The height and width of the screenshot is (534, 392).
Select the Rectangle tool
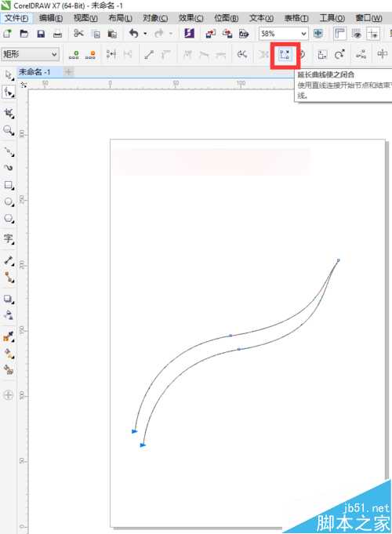tap(9, 186)
